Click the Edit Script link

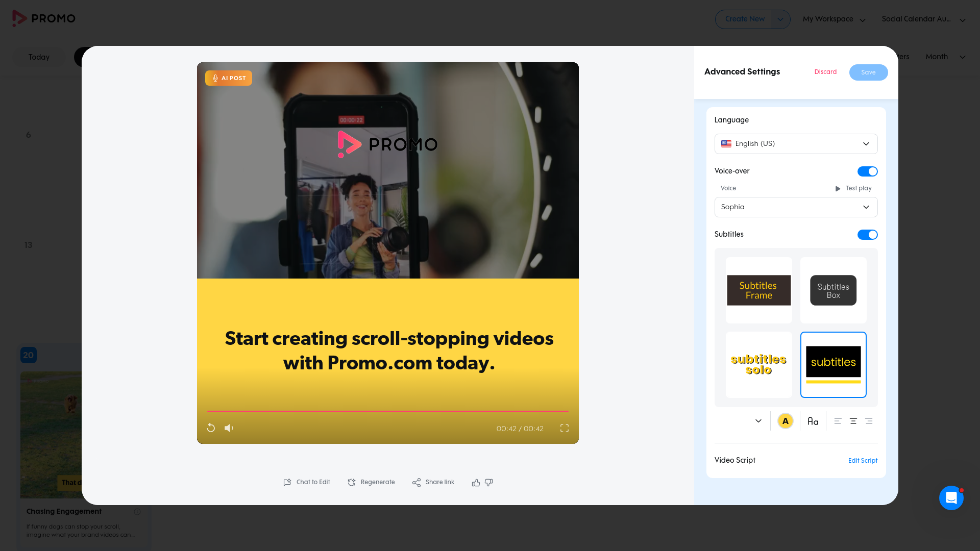coord(863,461)
